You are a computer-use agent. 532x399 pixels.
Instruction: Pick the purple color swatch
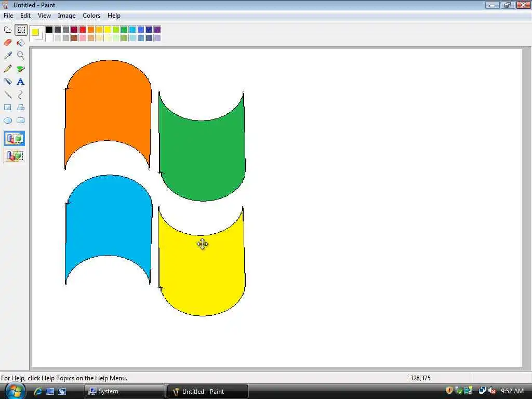[x=157, y=30]
